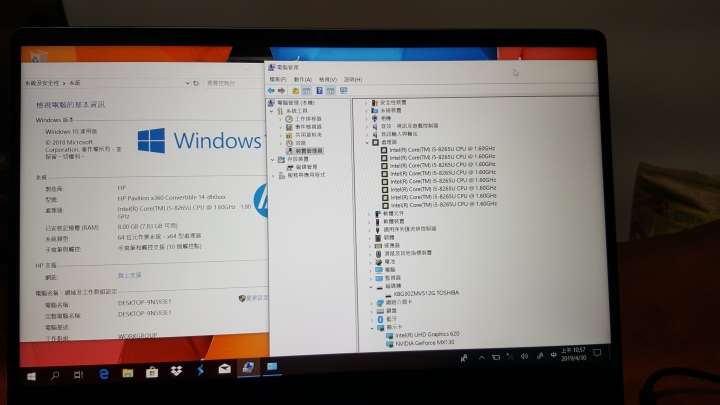Collapse Storage (存放裝置) in left tree

pos(272,159)
